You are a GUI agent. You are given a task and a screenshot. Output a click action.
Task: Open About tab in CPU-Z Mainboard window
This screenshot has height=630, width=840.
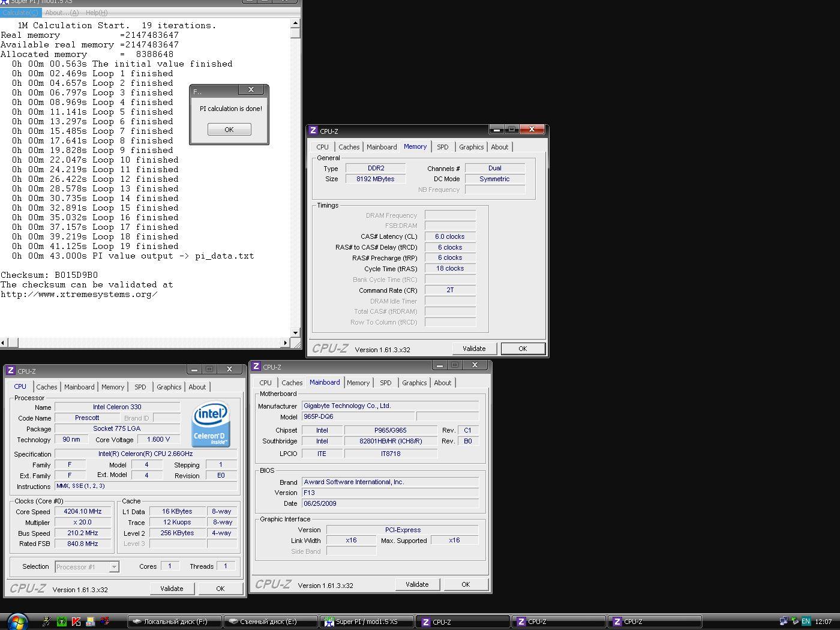tap(443, 383)
